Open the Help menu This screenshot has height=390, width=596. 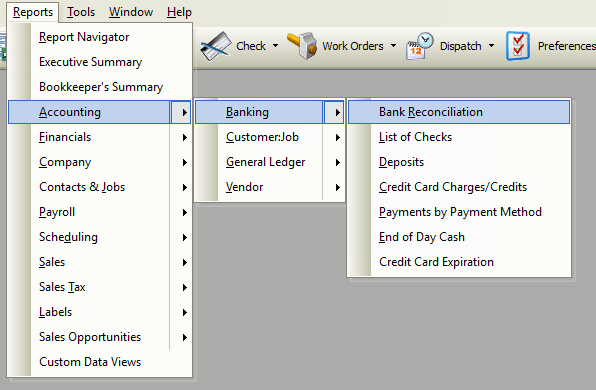pyautogui.click(x=179, y=12)
